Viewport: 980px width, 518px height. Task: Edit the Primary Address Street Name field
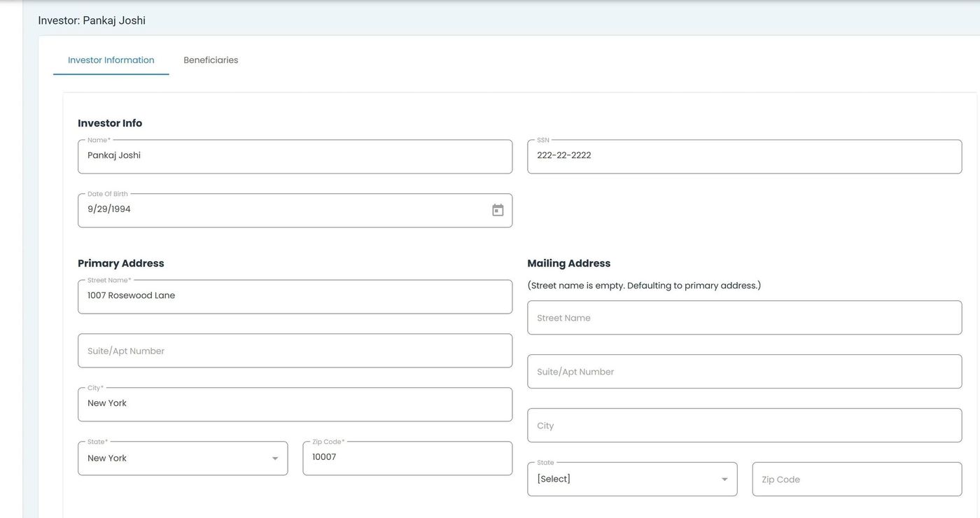(294, 296)
